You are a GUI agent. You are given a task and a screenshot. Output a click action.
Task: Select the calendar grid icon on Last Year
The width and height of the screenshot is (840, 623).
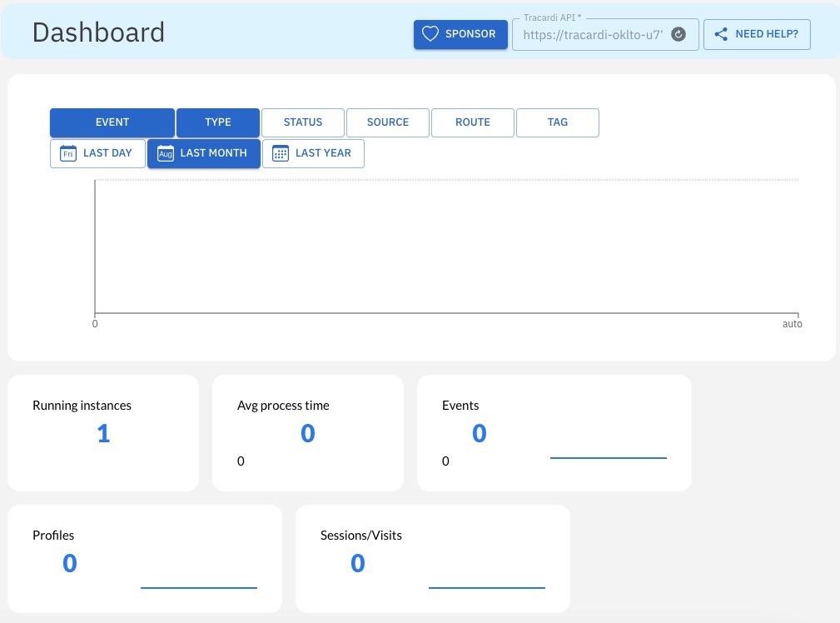pyautogui.click(x=281, y=153)
